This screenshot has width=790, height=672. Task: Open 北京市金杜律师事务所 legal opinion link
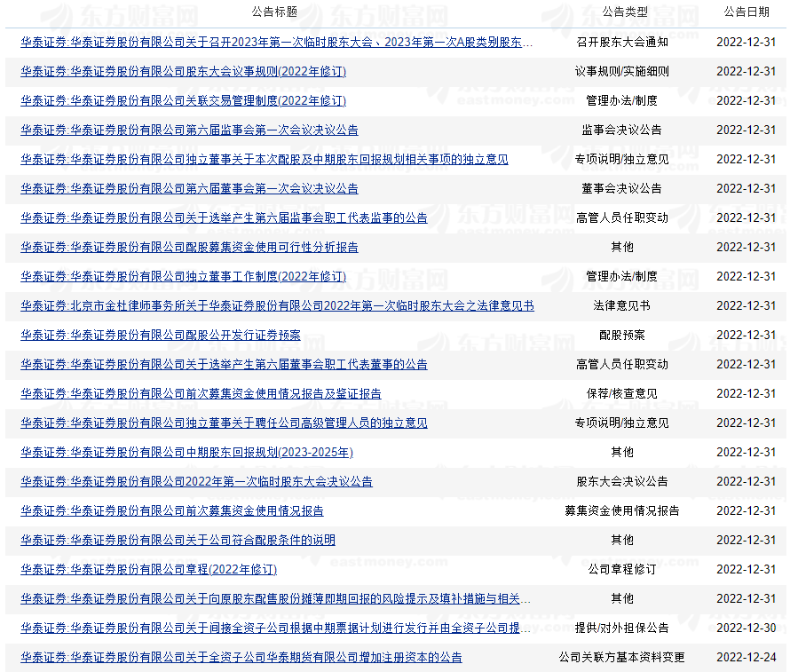pyautogui.click(x=277, y=305)
